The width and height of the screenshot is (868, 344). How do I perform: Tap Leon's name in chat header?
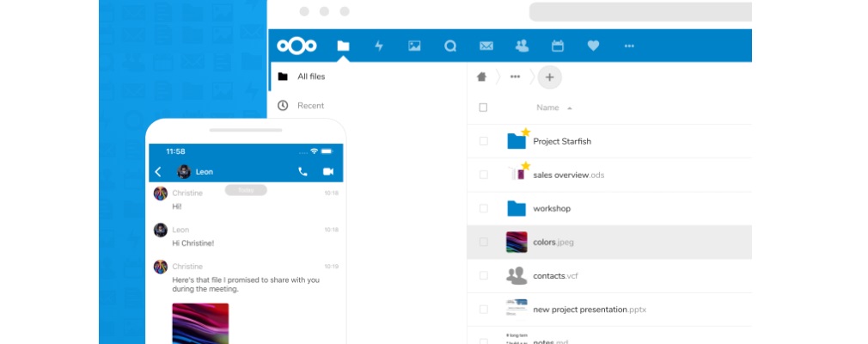(205, 172)
